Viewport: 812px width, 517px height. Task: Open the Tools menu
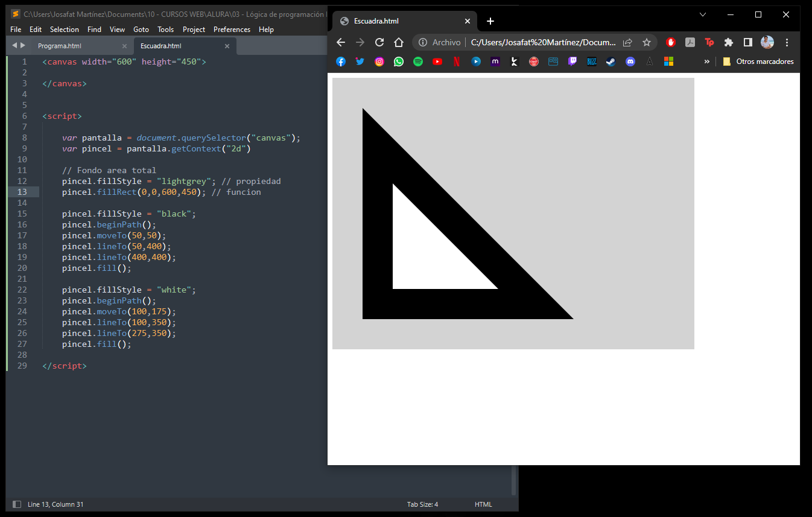[165, 30]
